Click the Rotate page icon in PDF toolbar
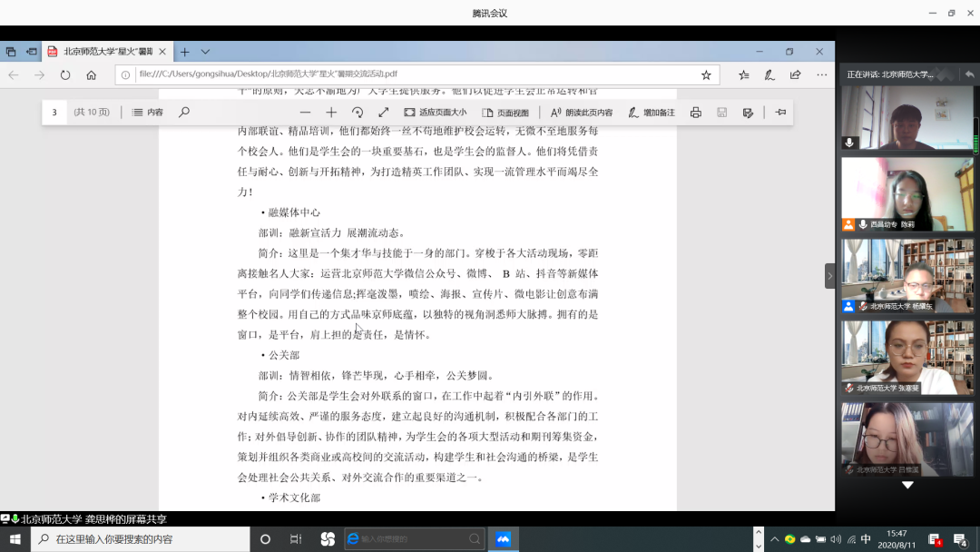Viewport: 980px width, 552px height. 358,113
